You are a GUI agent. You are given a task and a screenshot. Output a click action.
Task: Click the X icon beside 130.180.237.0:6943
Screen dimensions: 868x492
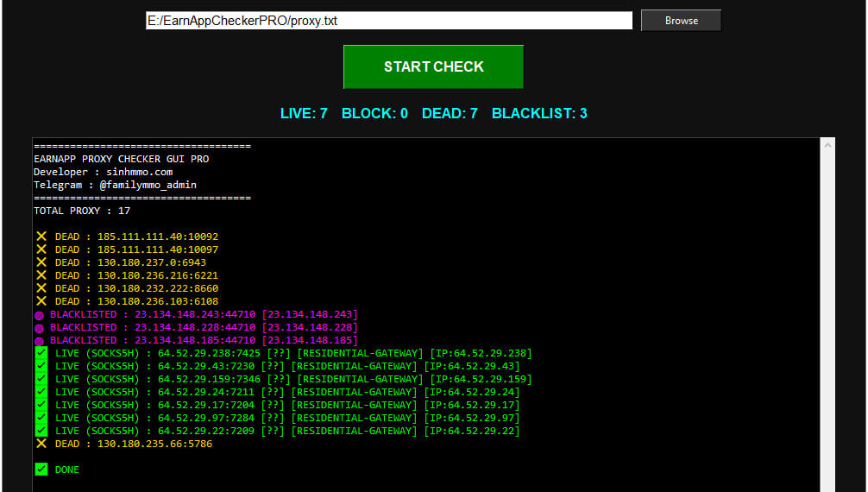pyautogui.click(x=41, y=262)
